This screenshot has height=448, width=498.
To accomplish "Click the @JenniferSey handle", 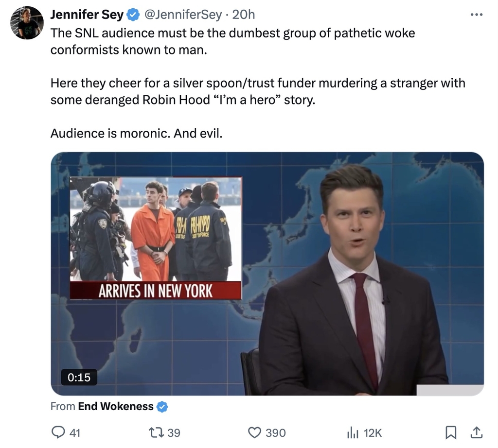I will [x=183, y=15].
